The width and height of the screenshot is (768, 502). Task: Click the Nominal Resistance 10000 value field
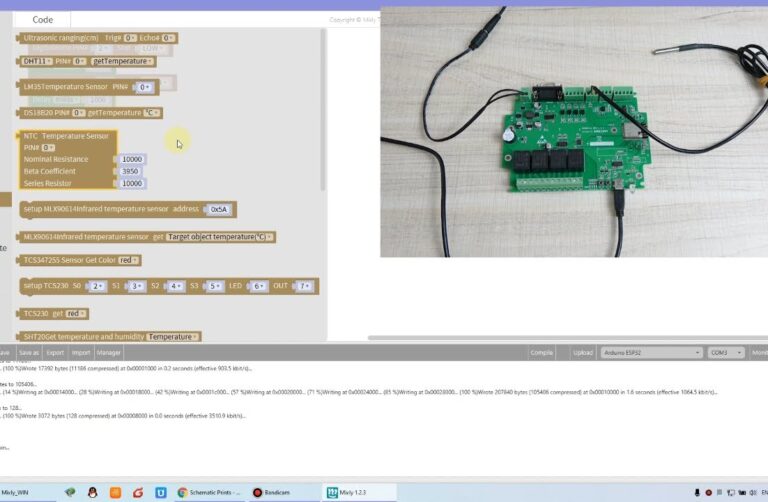[x=132, y=159]
